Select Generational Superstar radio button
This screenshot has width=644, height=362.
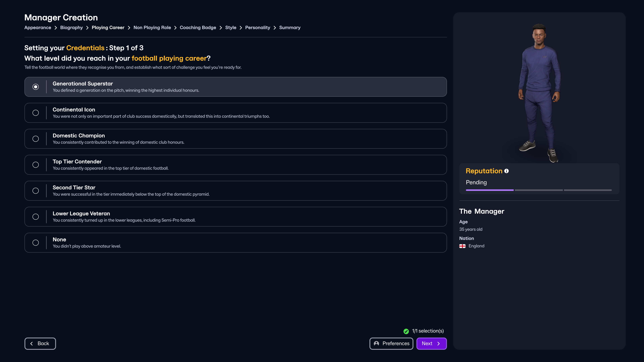click(36, 87)
